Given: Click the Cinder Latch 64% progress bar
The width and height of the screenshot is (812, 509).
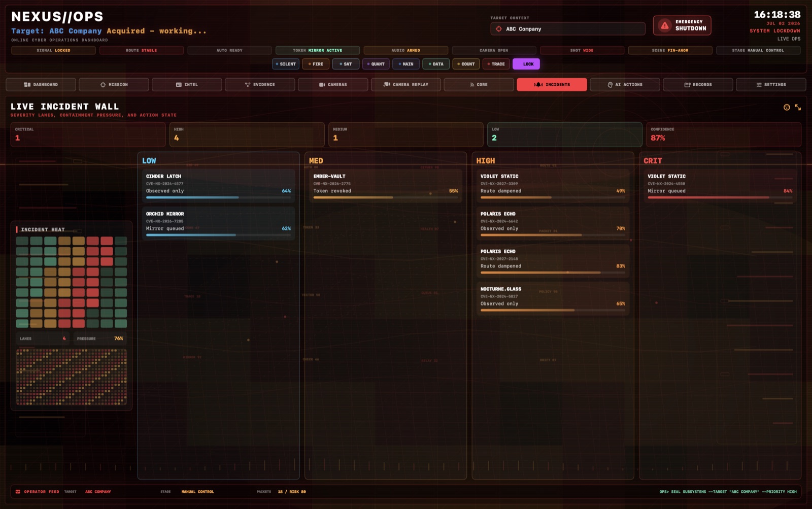Looking at the screenshot, I should [x=218, y=197].
